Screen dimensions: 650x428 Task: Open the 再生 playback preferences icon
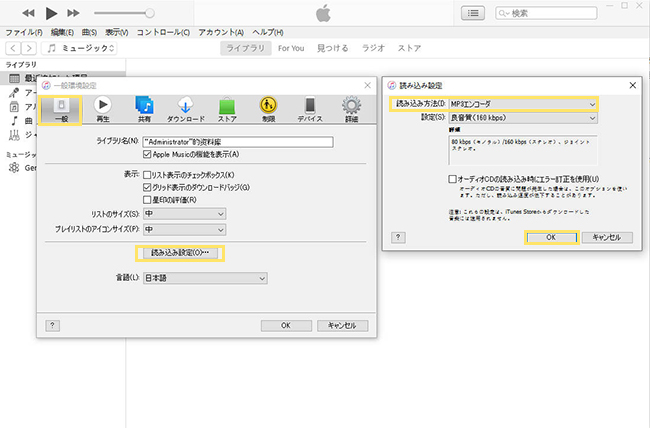[103, 110]
